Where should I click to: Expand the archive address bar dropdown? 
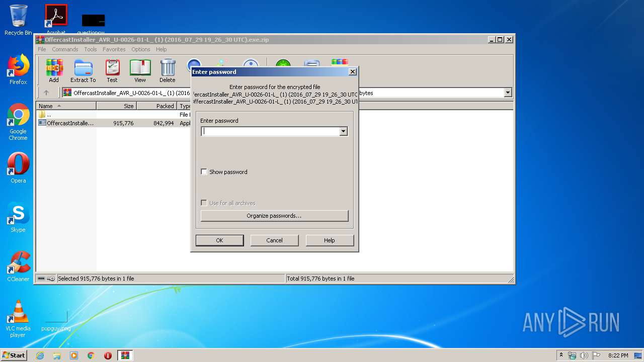click(x=508, y=93)
